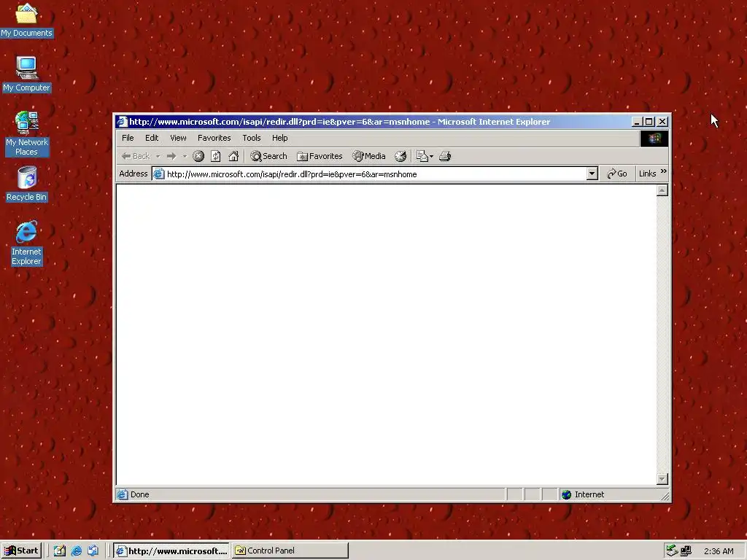Screen dimensions: 747x560
Task: Open the address bar dropdown list
Action: coord(592,174)
